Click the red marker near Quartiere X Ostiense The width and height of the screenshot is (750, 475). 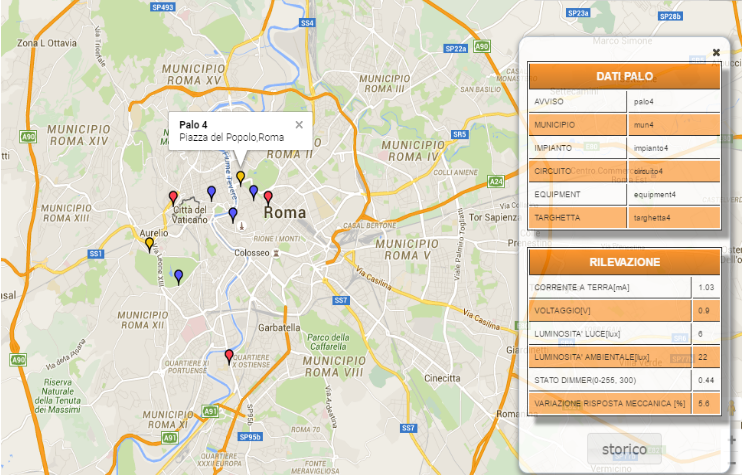click(229, 356)
